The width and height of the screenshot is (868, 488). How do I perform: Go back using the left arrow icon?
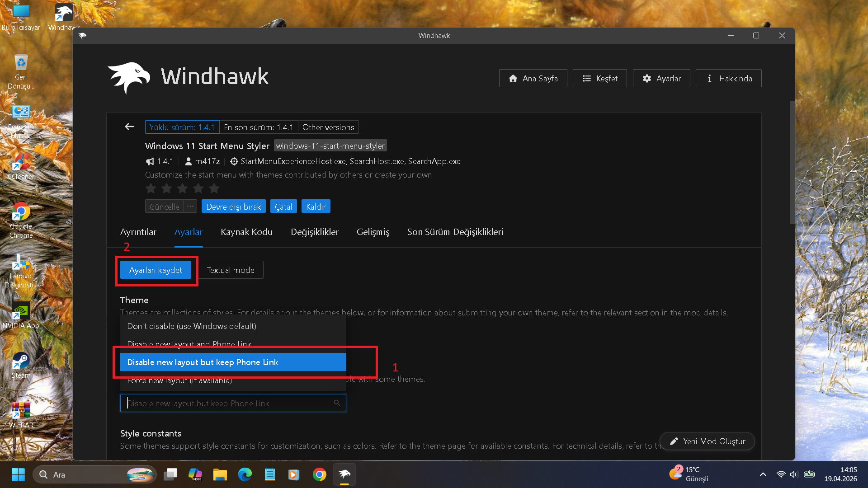coord(129,127)
